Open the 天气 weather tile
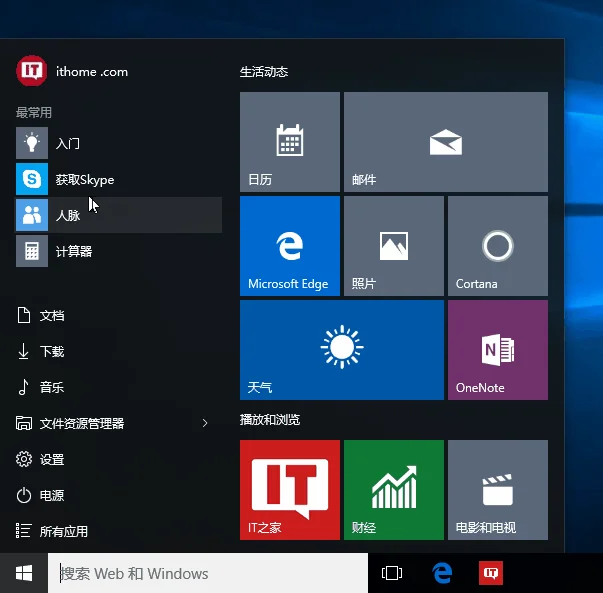Image resolution: width=603 pixels, height=593 pixels. point(342,350)
